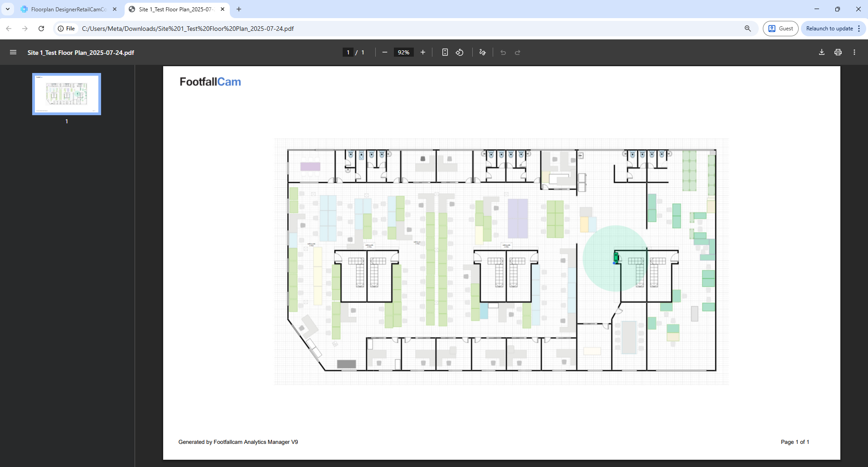Toggle the PDF sidebar menu icon
The width and height of the screenshot is (868, 467).
(x=13, y=53)
